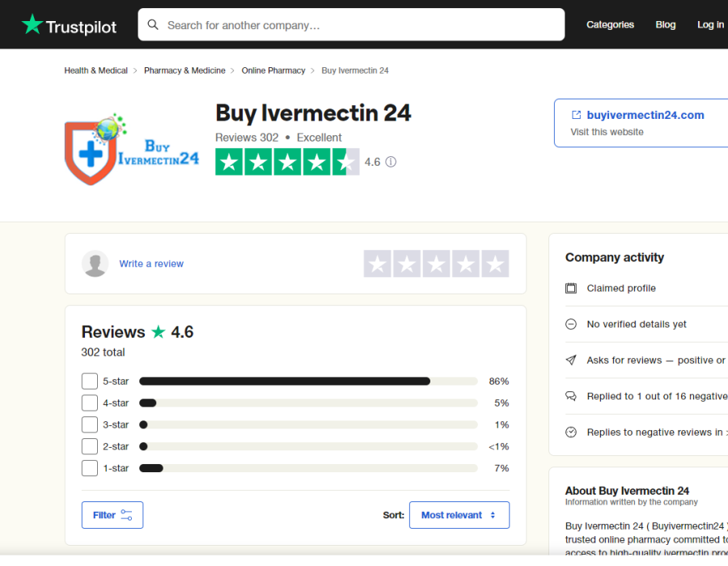Check the 1-star filter checkbox
This screenshot has height=566, width=728.
90,468
